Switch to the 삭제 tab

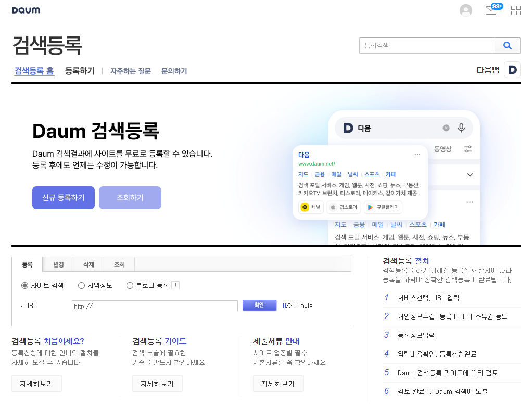point(88,264)
